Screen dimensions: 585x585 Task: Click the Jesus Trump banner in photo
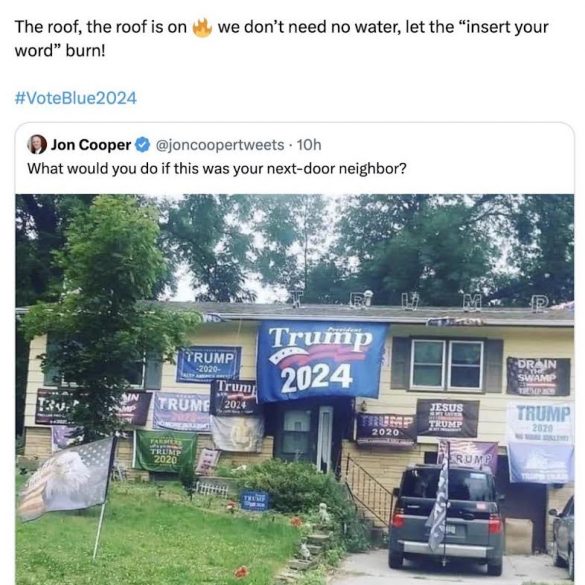tap(447, 418)
